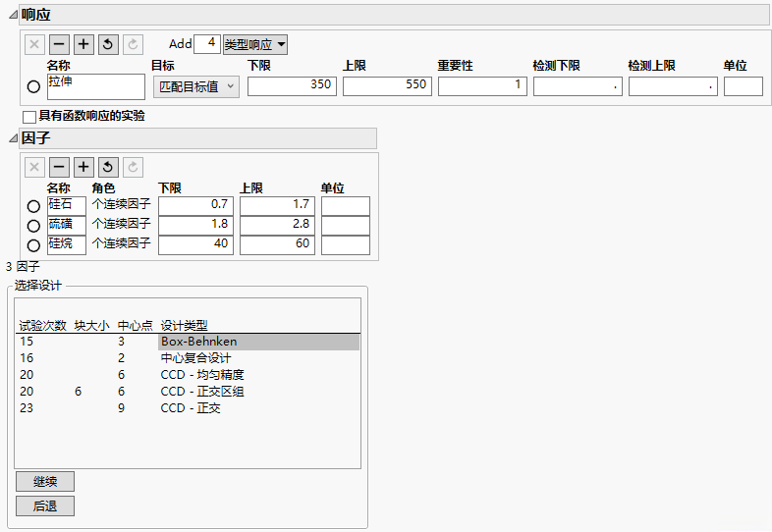772x532 pixels.
Task: Click the 块大小 column header
Action: tap(91, 325)
